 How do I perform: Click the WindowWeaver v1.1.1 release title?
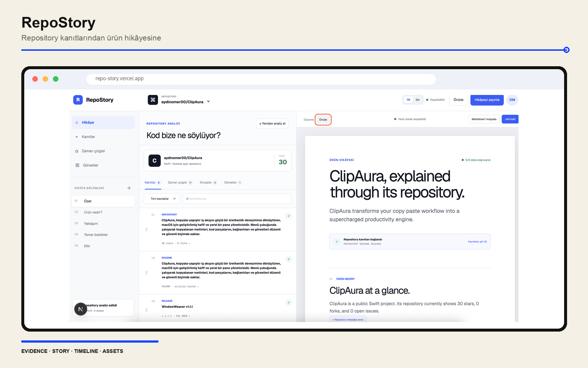click(x=177, y=307)
